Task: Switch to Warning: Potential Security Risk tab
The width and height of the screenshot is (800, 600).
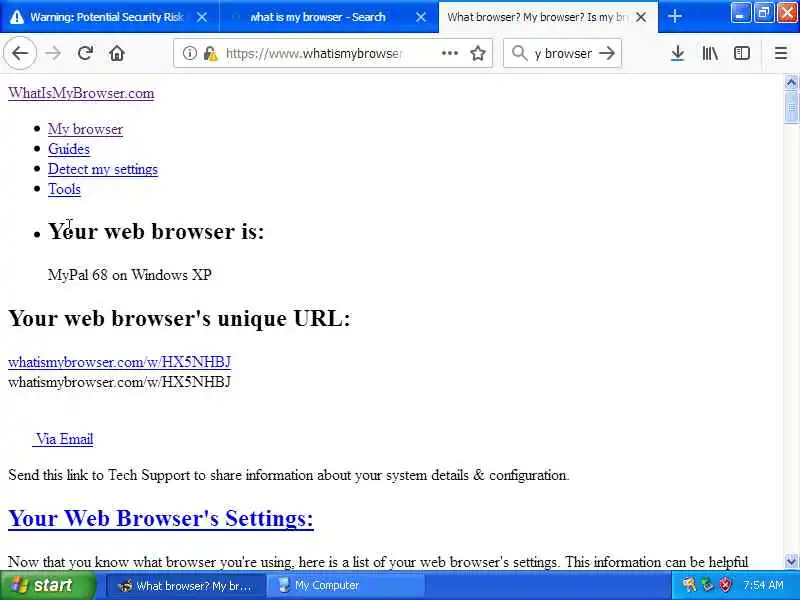Action: 110,17
